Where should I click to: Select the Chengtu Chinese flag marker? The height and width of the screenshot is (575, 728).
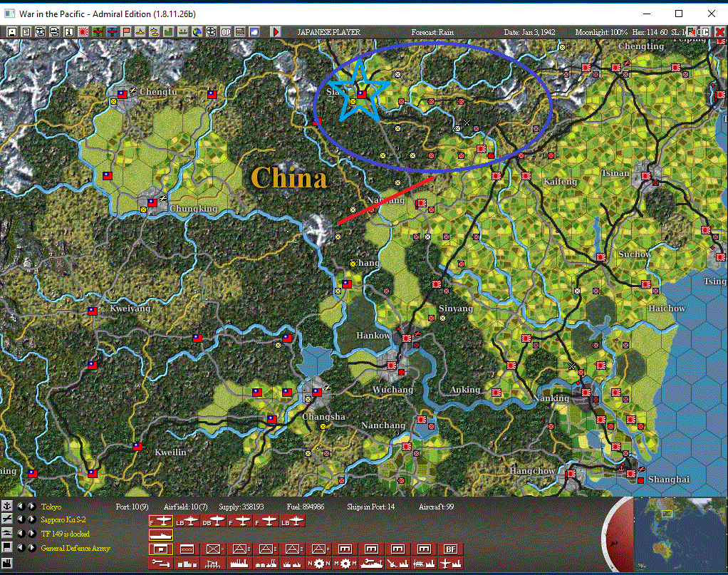pos(122,94)
